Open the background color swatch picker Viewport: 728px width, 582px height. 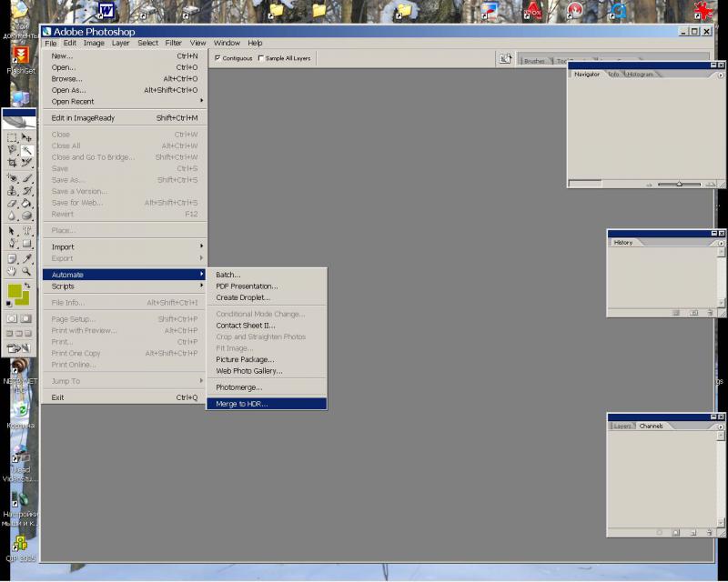tap(25, 300)
